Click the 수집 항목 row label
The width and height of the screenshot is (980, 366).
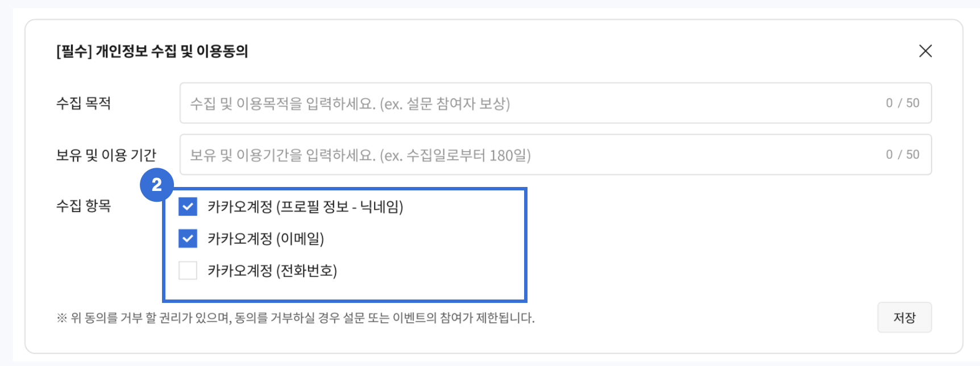pyautogui.click(x=84, y=206)
